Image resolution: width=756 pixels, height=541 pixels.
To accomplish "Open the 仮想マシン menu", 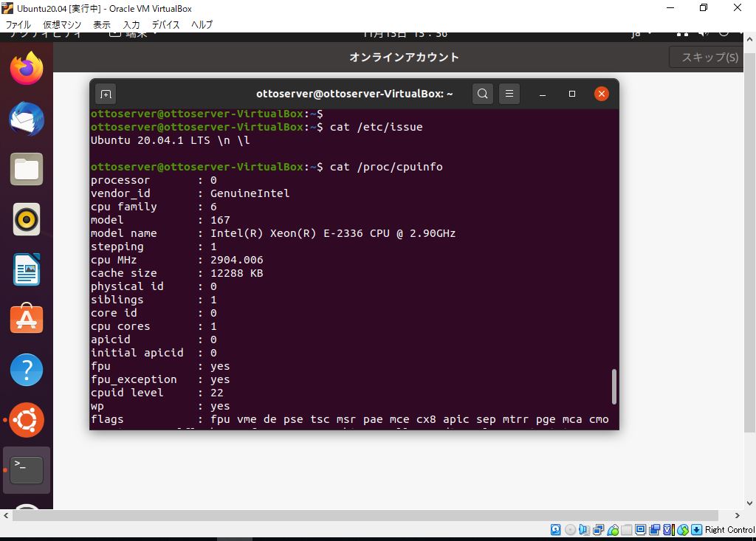I will click(x=62, y=24).
